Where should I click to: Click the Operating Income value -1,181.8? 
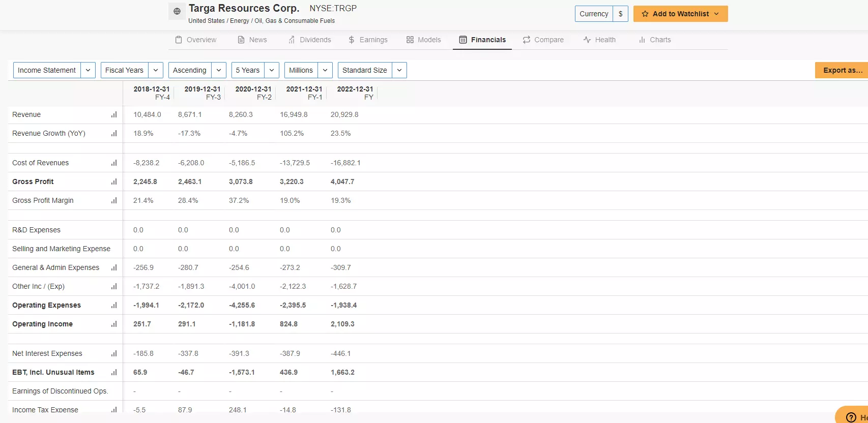[242, 324]
